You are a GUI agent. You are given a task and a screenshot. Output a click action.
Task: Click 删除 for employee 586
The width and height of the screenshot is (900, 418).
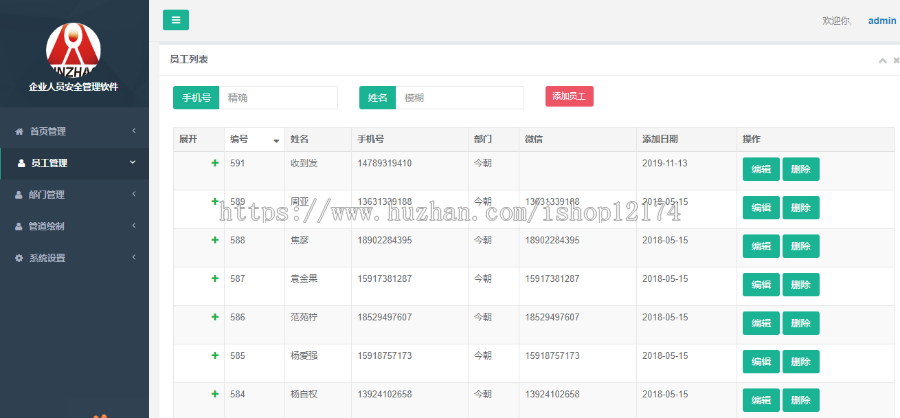pyautogui.click(x=801, y=323)
